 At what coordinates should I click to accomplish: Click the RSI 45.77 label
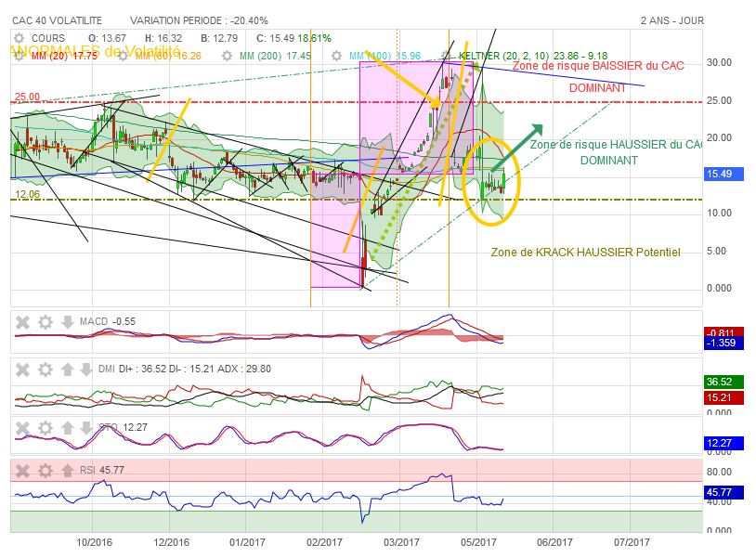pyautogui.click(x=102, y=470)
